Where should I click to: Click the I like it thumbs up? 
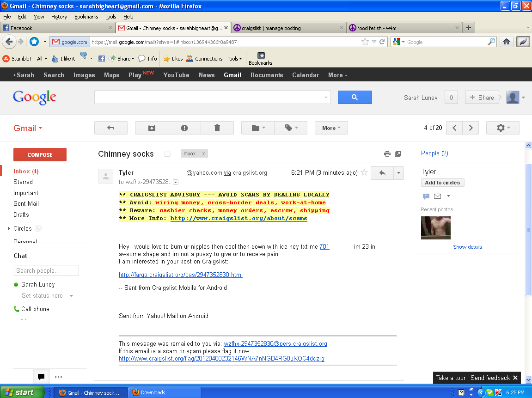pyautogui.click(x=64, y=59)
